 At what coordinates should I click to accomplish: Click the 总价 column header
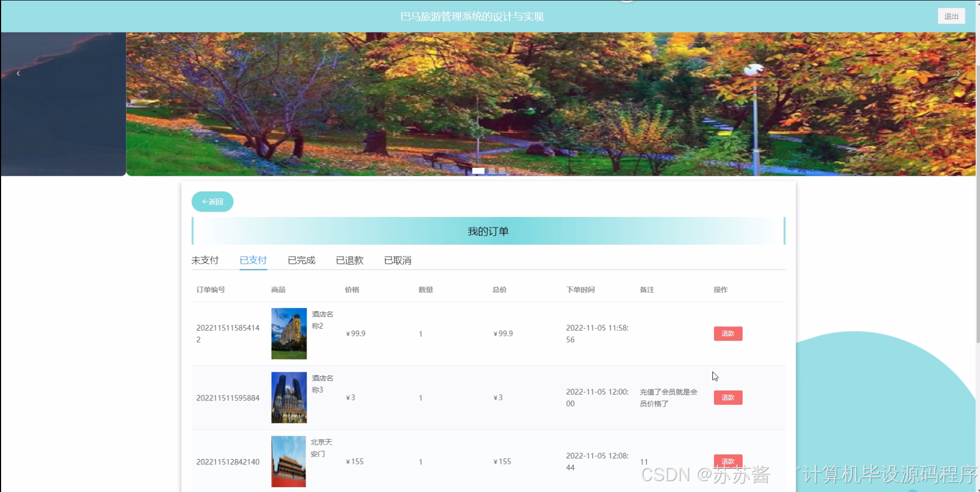pyautogui.click(x=499, y=290)
